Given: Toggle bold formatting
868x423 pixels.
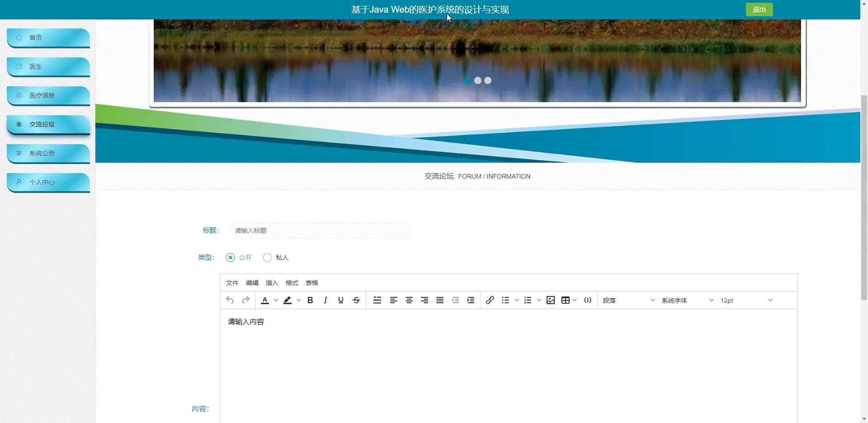Looking at the screenshot, I should (x=310, y=300).
